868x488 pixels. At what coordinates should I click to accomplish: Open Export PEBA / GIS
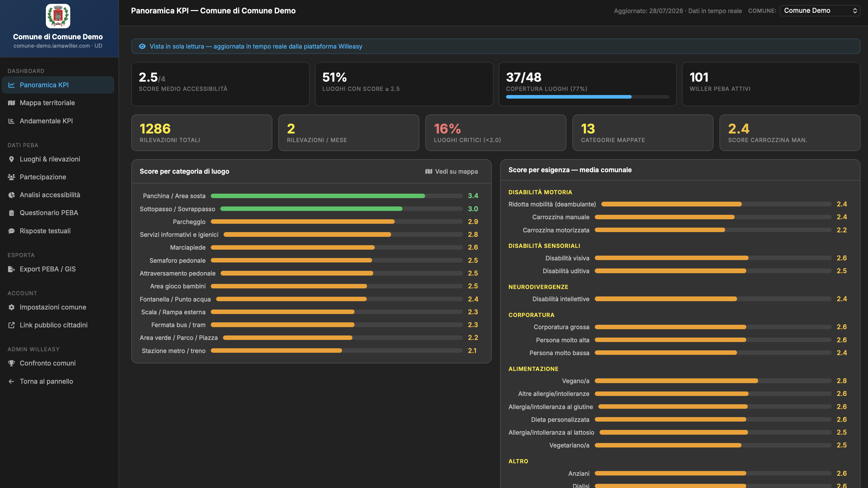point(58,269)
